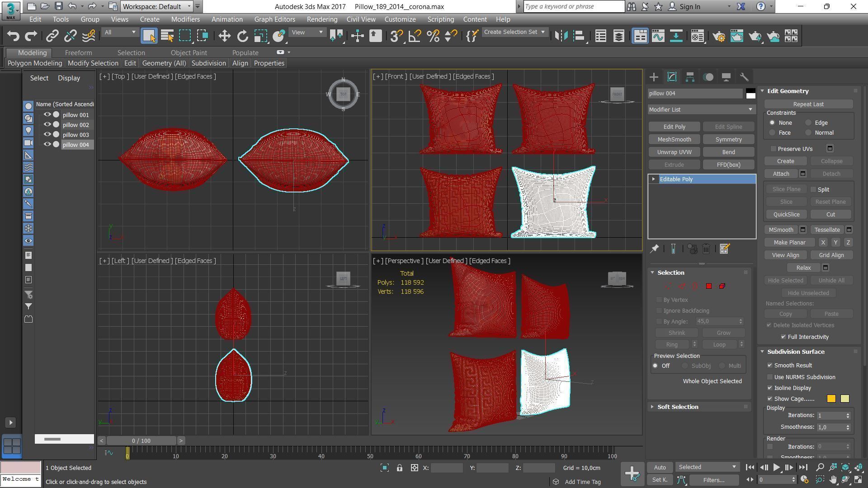This screenshot has width=868, height=488.
Task: Select the Face constraint radio button
Action: (772, 133)
